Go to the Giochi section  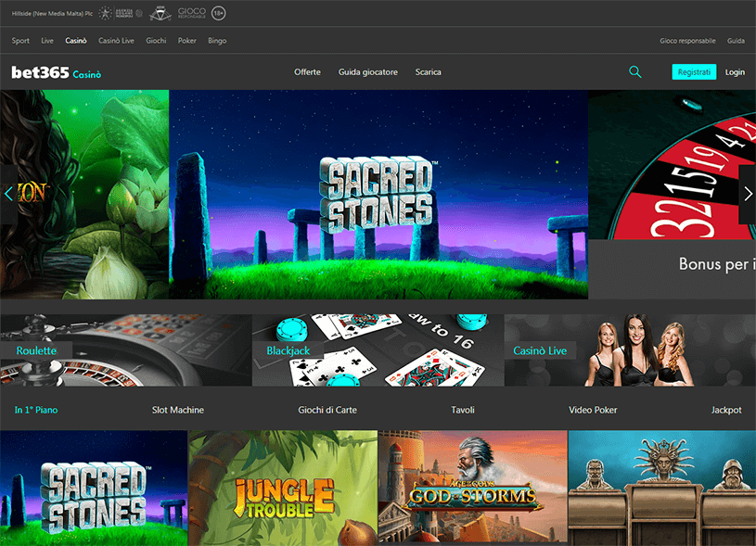click(156, 41)
